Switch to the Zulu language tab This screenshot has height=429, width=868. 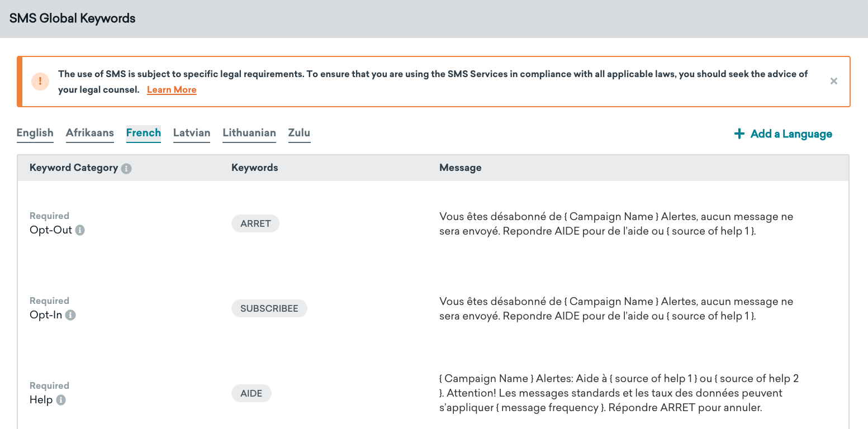click(x=299, y=133)
